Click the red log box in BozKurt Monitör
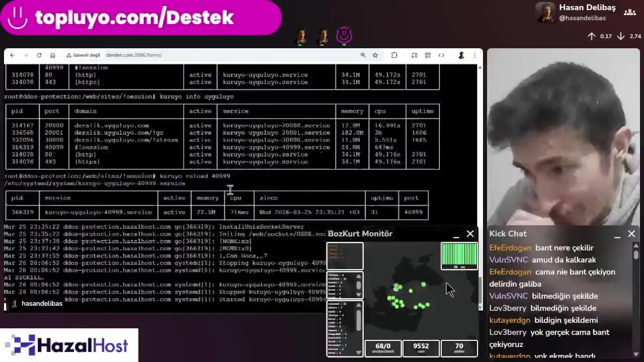 (x=345, y=256)
